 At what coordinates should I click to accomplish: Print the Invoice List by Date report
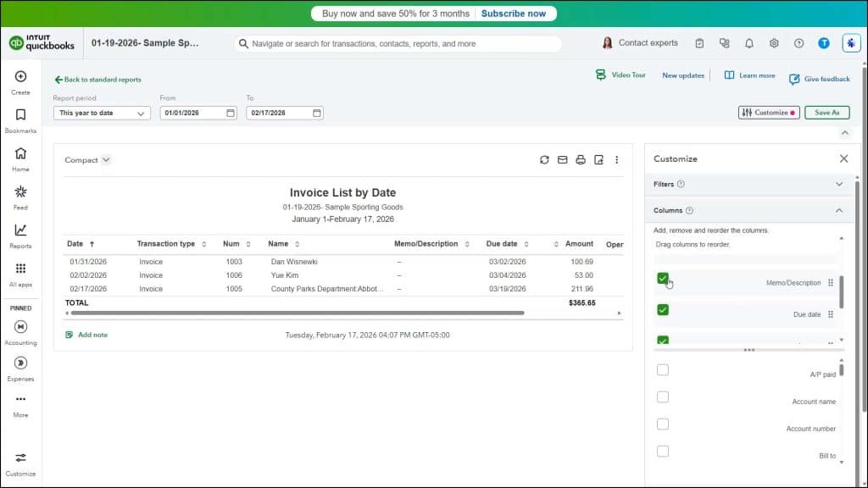[581, 159]
